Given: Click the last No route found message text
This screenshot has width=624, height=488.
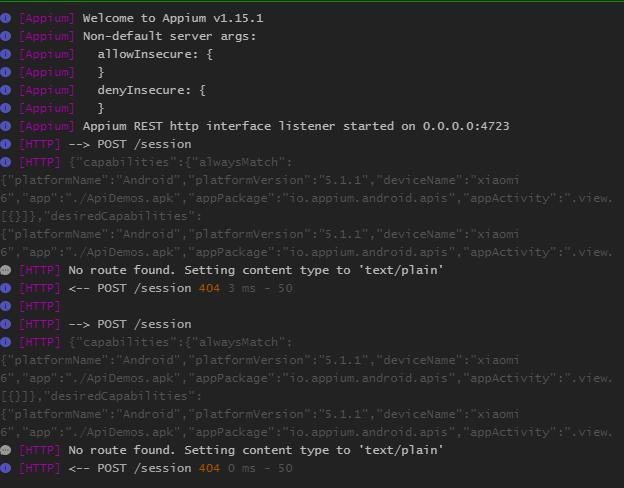Looking at the screenshot, I should (256, 450).
